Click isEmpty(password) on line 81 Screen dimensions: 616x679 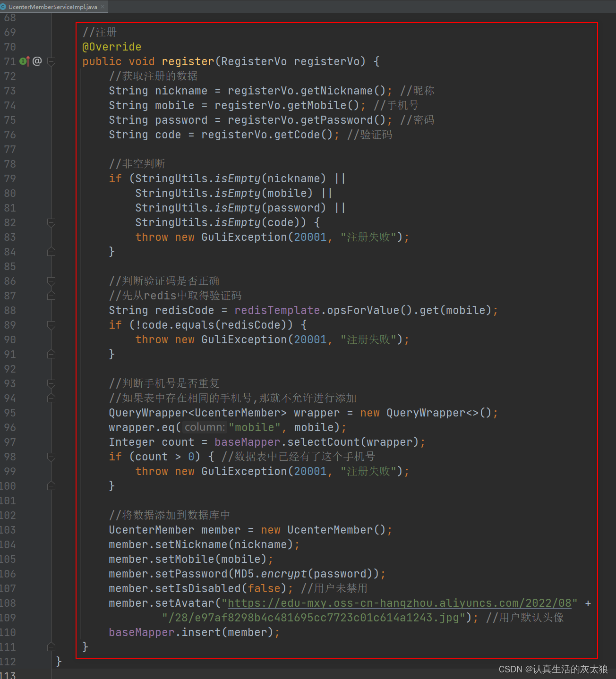[x=270, y=208]
